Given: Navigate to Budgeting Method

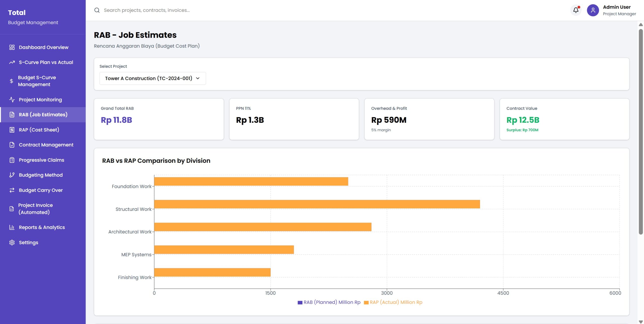Looking at the screenshot, I should click(41, 175).
